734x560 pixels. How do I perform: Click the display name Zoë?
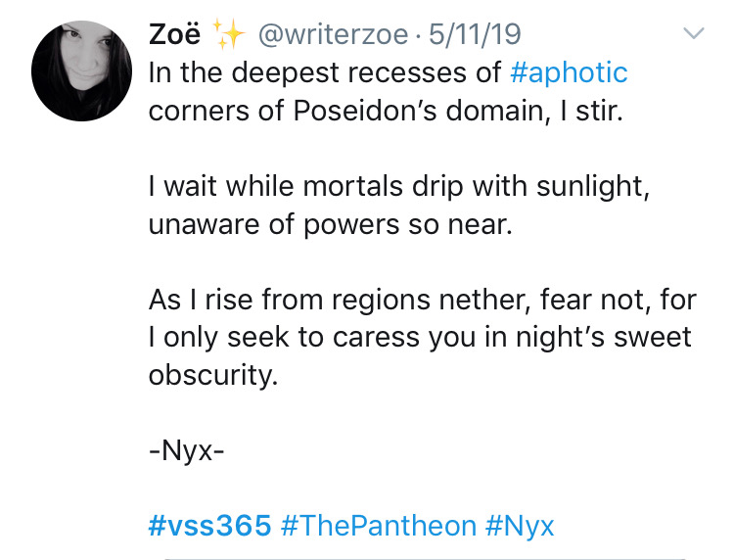click(x=174, y=34)
